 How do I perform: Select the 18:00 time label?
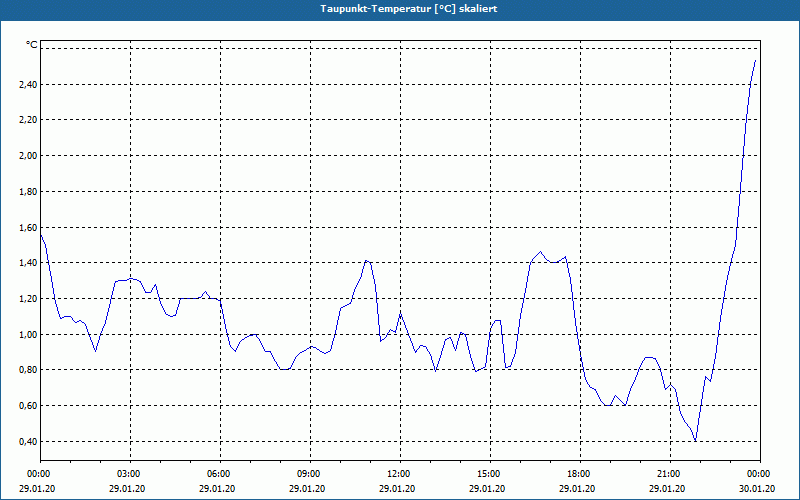point(580,474)
